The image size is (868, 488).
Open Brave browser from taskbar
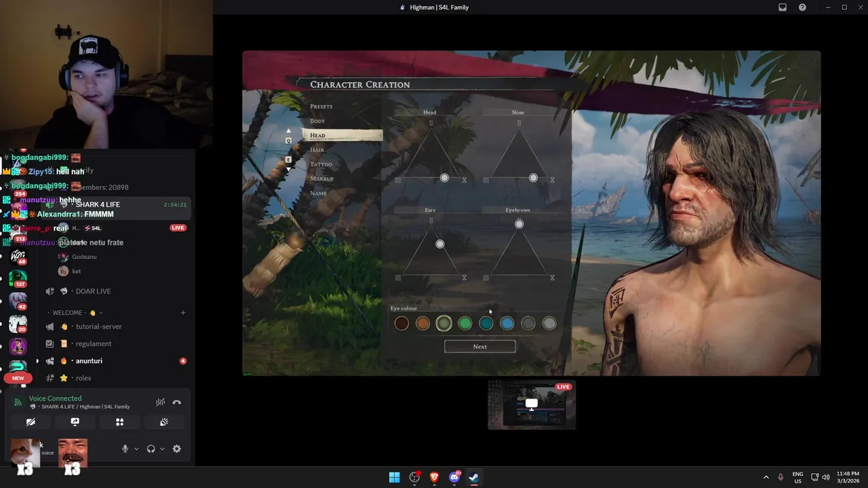[434, 477]
